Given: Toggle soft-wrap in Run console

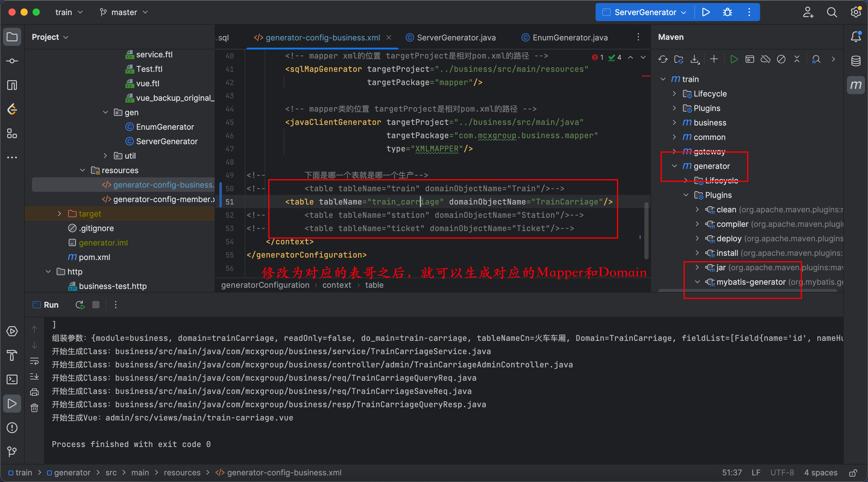Looking at the screenshot, I should tap(34, 361).
